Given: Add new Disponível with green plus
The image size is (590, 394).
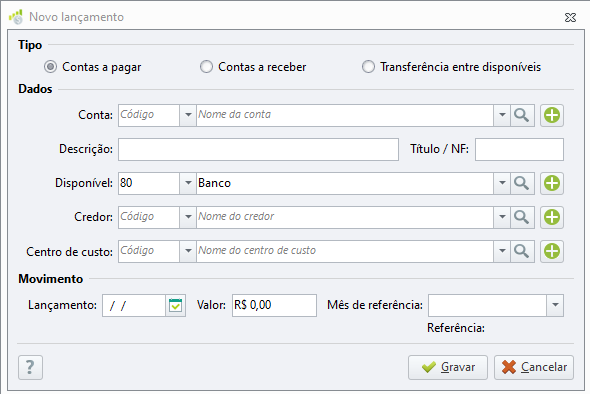Looking at the screenshot, I should tap(552, 183).
